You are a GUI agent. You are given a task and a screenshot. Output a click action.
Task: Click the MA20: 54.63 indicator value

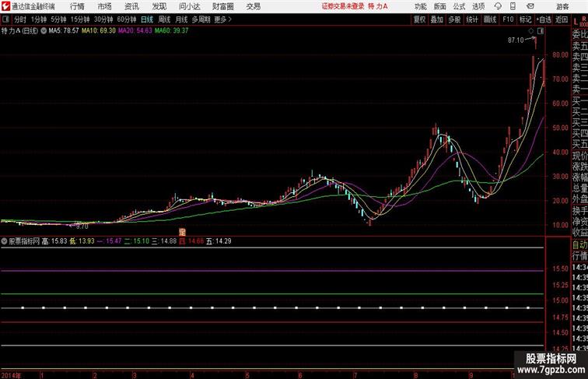[x=135, y=31]
